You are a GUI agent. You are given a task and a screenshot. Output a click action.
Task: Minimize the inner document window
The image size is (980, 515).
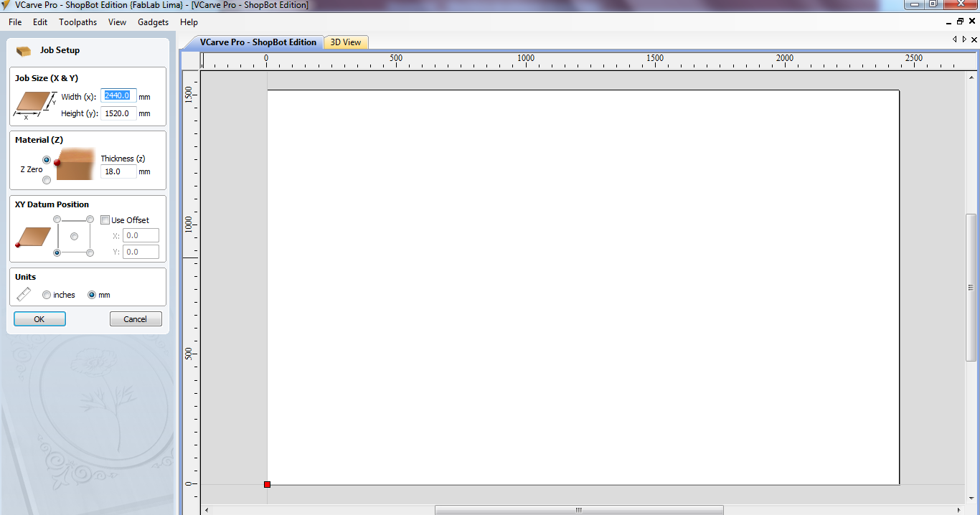tap(949, 22)
